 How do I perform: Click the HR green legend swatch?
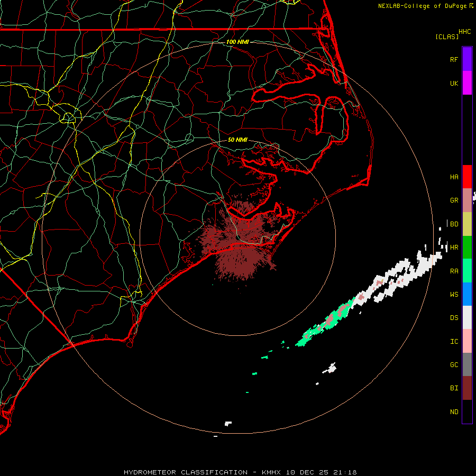click(467, 248)
